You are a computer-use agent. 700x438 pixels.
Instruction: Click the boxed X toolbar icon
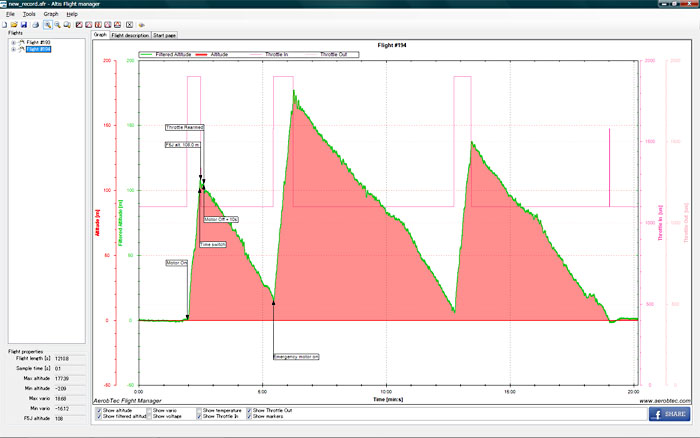(x=129, y=25)
